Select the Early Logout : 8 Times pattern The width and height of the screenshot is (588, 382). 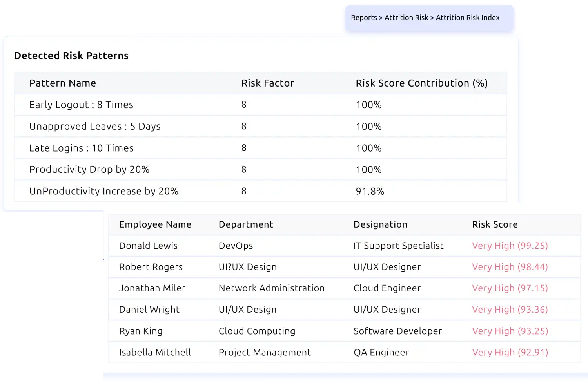click(x=81, y=105)
